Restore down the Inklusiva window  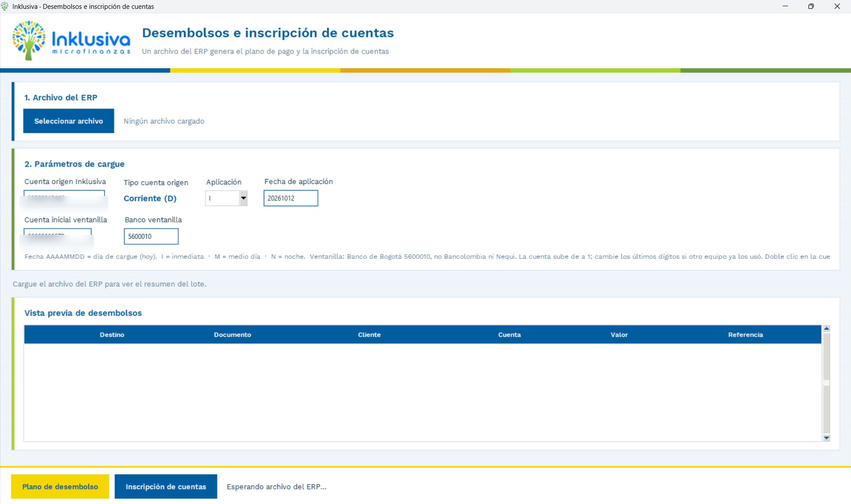pos(811,6)
